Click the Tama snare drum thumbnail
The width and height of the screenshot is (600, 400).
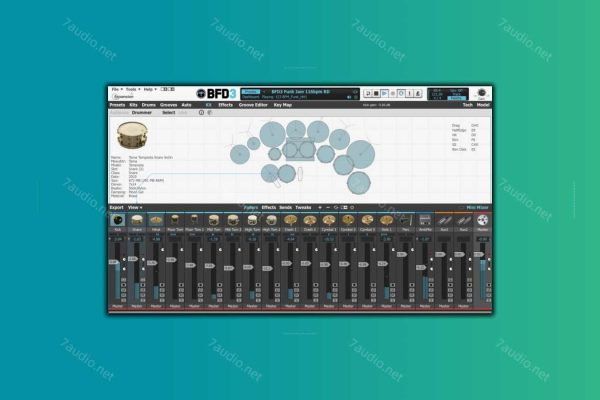pos(132,135)
